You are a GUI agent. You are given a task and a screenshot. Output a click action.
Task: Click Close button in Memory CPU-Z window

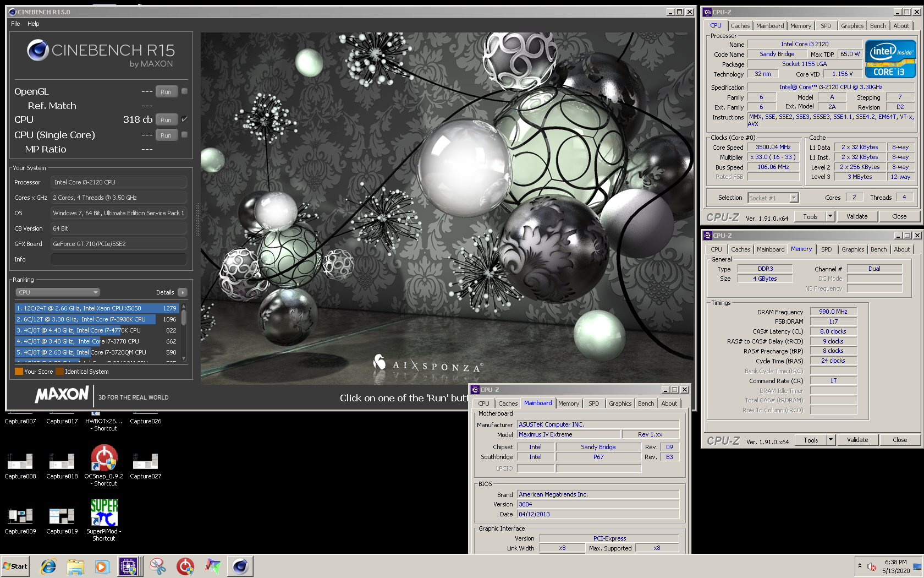pos(900,440)
